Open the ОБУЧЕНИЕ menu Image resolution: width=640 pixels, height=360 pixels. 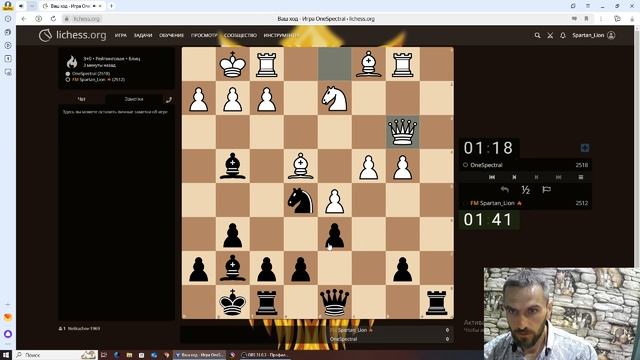171,36
